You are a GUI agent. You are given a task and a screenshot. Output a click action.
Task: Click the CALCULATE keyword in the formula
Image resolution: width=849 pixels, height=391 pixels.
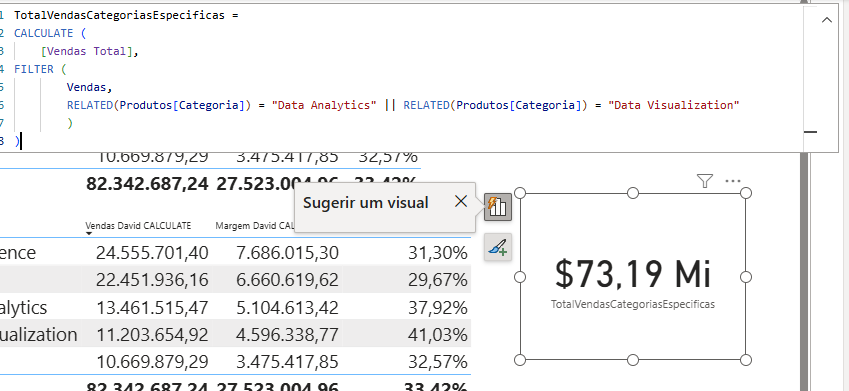tap(43, 34)
